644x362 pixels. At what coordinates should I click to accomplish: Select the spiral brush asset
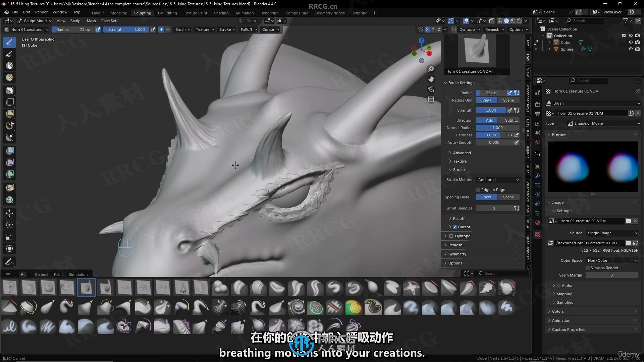tap(297, 307)
